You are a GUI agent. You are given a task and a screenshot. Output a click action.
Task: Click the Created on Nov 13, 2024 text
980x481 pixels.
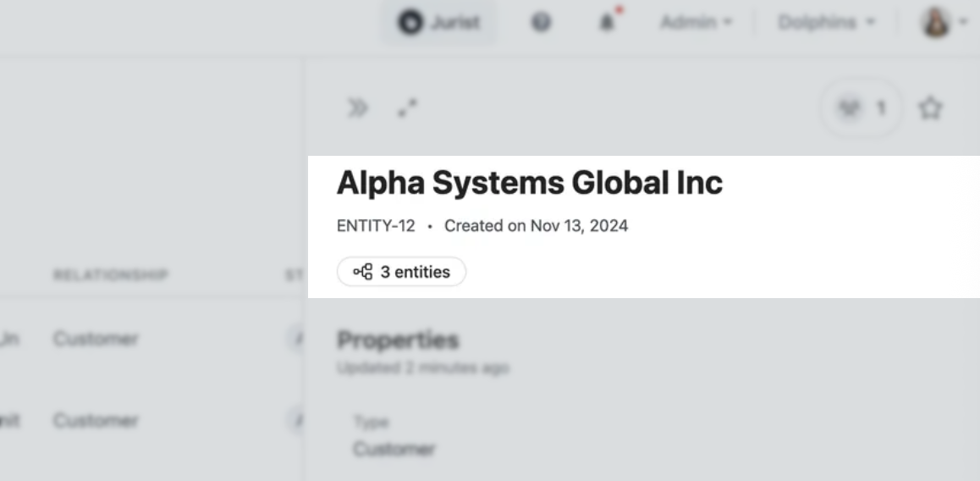pyautogui.click(x=536, y=226)
